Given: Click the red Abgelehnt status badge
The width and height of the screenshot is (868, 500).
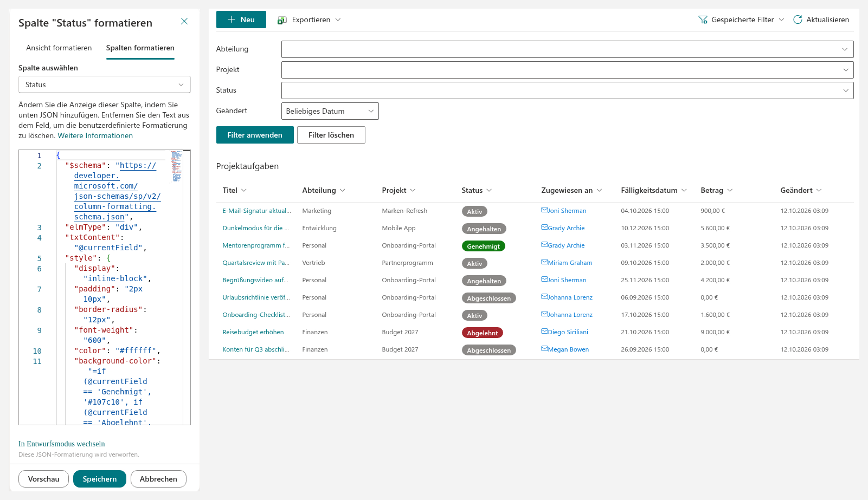Looking at the screenshot, I should (x=483, y=333).
